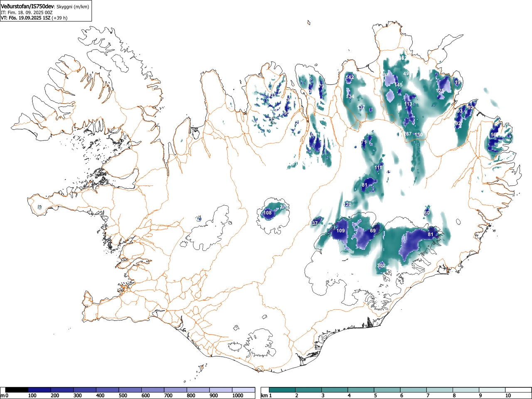Click the 5–6 km legend swatch
The width and height of the screenshot is (532, 399).
pyautogui.click(x=387, y=390)
